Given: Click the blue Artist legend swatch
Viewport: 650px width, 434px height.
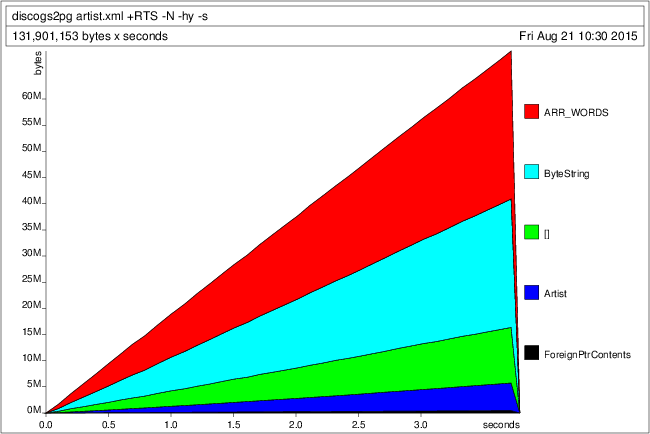Looking at the screenshot, I should [532, 293].
